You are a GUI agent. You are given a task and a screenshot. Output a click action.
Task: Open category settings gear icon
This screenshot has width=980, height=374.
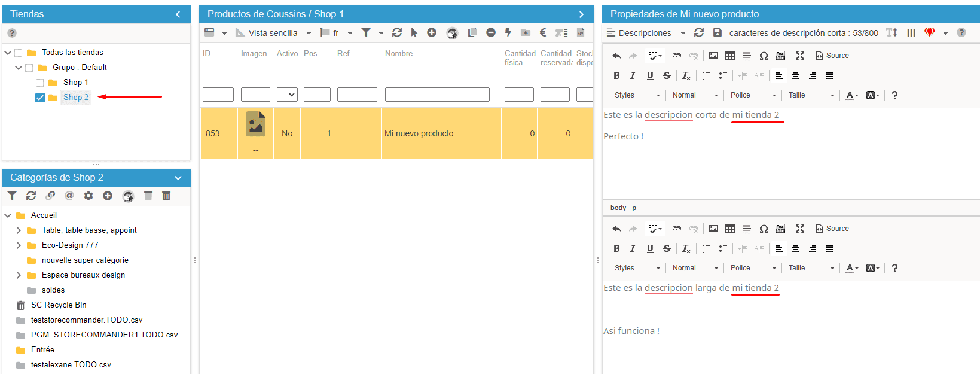[88, 196]
